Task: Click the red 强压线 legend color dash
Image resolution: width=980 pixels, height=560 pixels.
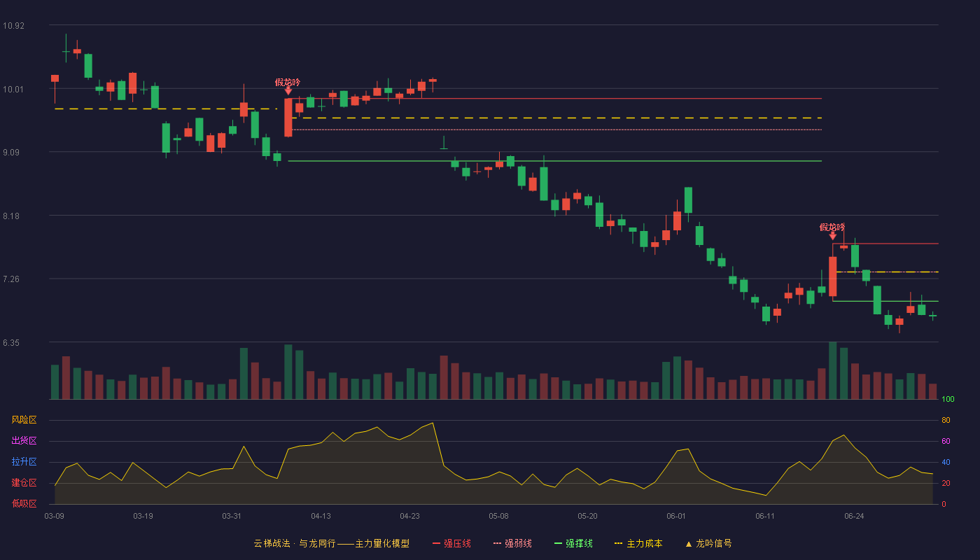Action: (x=437, y=544)
